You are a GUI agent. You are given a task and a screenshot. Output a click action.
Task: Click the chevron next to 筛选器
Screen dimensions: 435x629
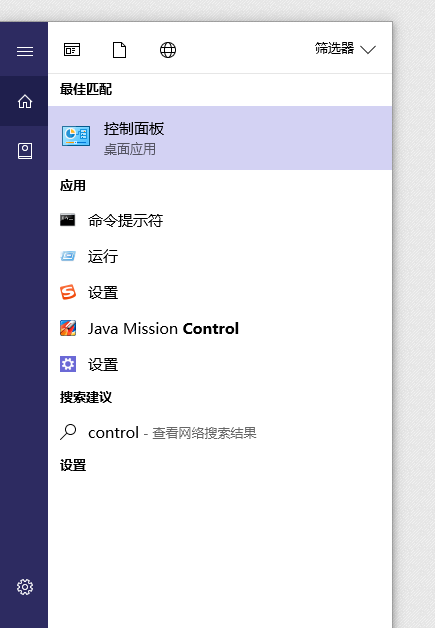click(368, 50)
